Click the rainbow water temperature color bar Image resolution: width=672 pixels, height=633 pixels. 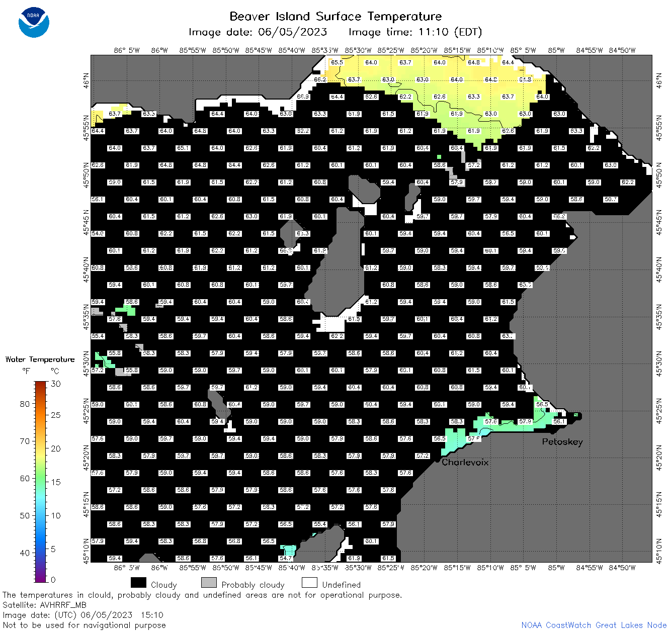(41, 481)
